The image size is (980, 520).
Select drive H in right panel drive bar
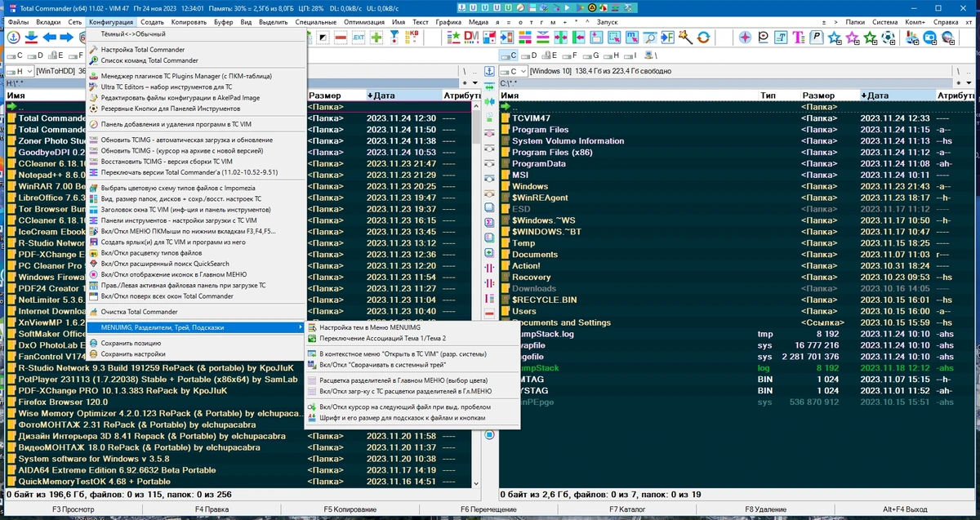[612, 56]
